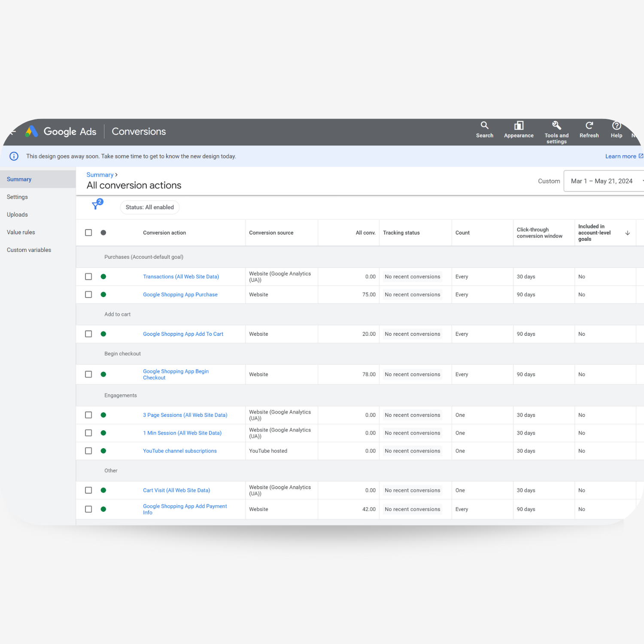Image resolution: width=644 pixels, height=644 pixels.
Task: Open Google Shopping App Begin Checkout link
Action: pyautogui.click(x=176, y=374)
